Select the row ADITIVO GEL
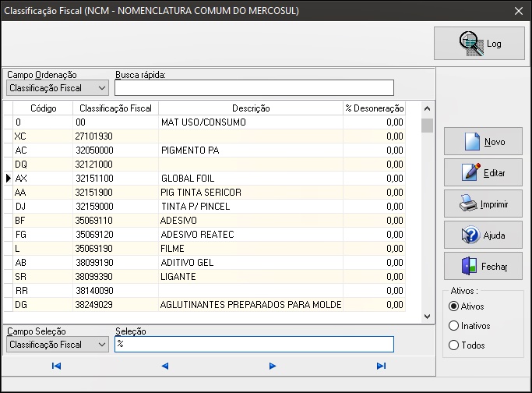Screen dimensions: 532x393 205,263
